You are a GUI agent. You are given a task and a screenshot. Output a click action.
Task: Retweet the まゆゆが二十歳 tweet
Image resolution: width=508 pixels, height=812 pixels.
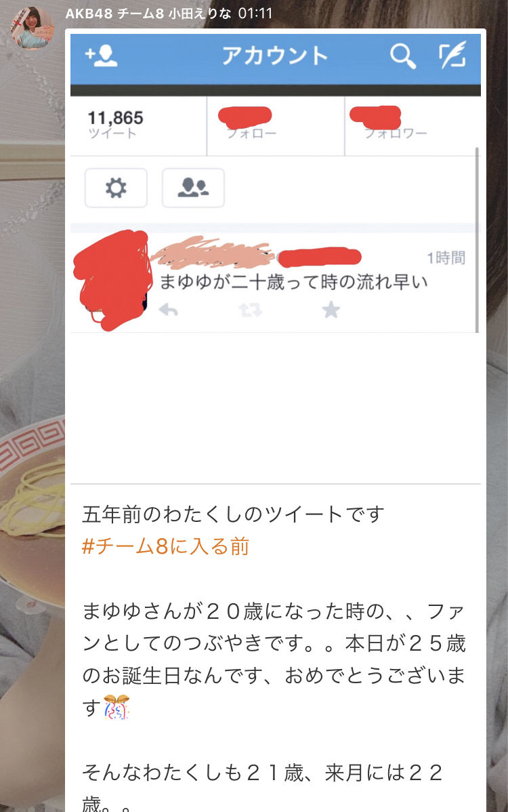click(251, 310)
